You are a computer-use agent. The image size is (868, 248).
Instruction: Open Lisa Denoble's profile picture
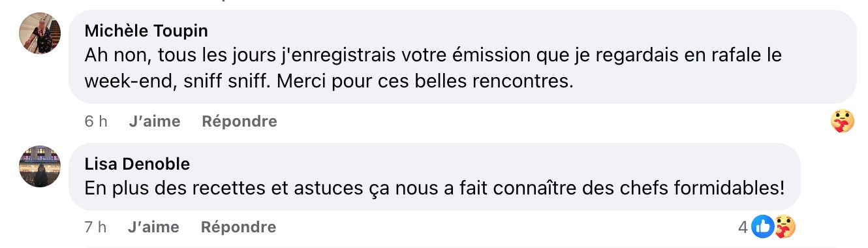pos(39,166)
